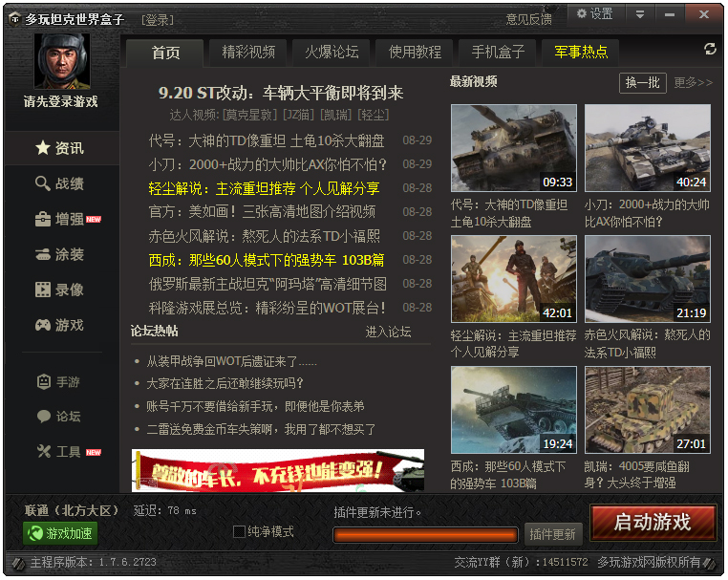Open news 赤色火风解说：熬死人的法系TD小福熙
The width and height of the screenshot is (728, 580).
point(265,236)
